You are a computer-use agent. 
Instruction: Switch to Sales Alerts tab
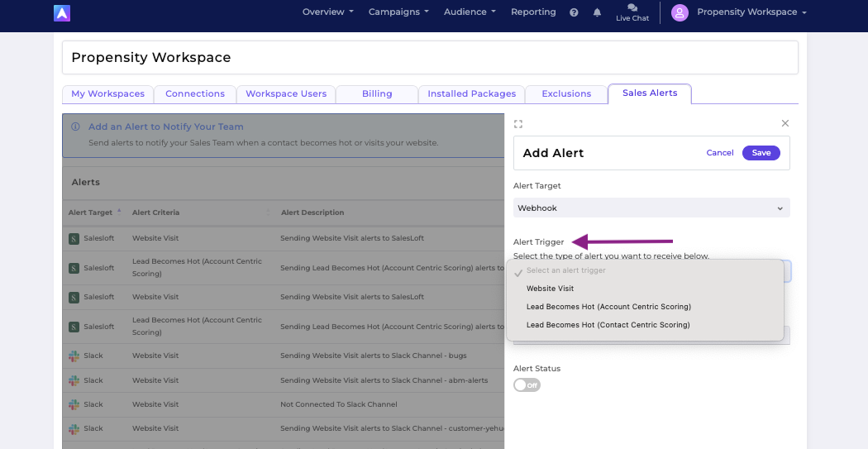[x=650, y=93]
